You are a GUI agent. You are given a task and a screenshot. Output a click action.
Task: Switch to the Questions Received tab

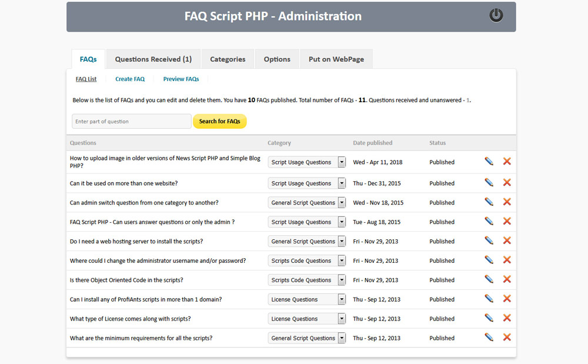click(x=153, y=59)
